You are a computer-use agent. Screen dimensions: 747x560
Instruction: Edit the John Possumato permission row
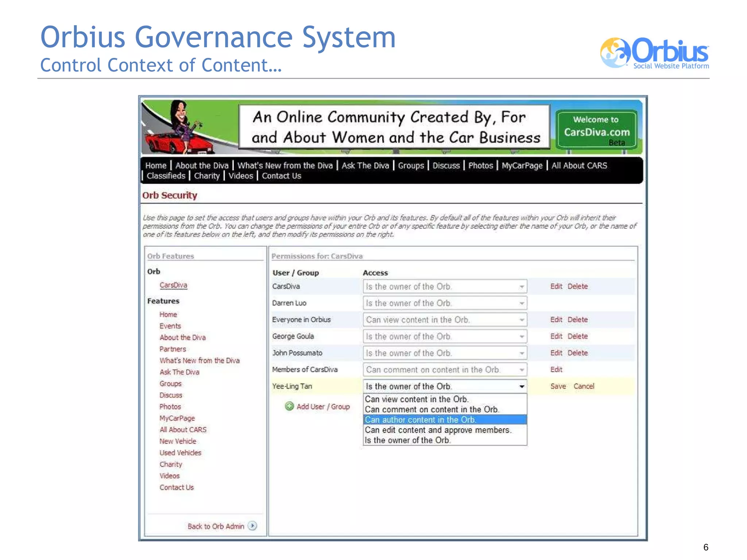coord(556,353)
